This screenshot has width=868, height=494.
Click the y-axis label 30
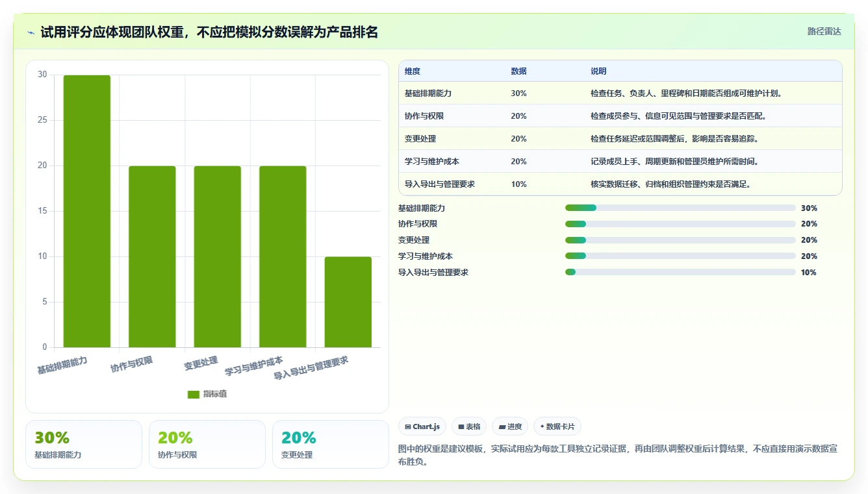42,75
